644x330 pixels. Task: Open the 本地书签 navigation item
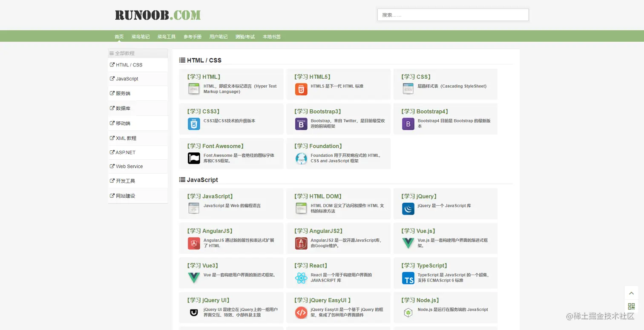272,37
